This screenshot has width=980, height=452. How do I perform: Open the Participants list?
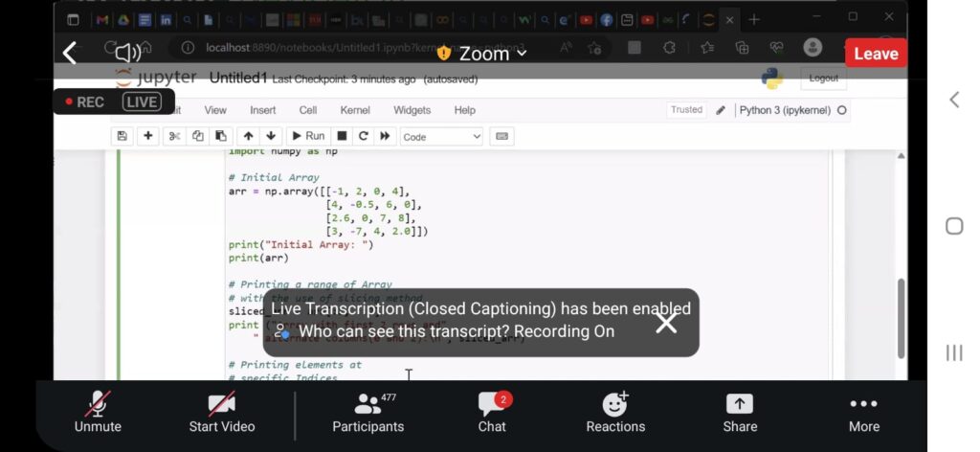(x=367, y=405)
